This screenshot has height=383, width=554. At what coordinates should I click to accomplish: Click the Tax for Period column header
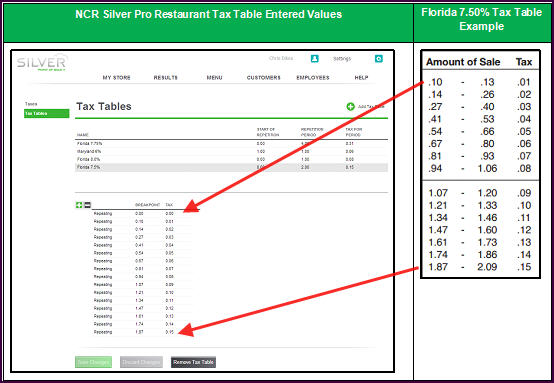(354, 132)
